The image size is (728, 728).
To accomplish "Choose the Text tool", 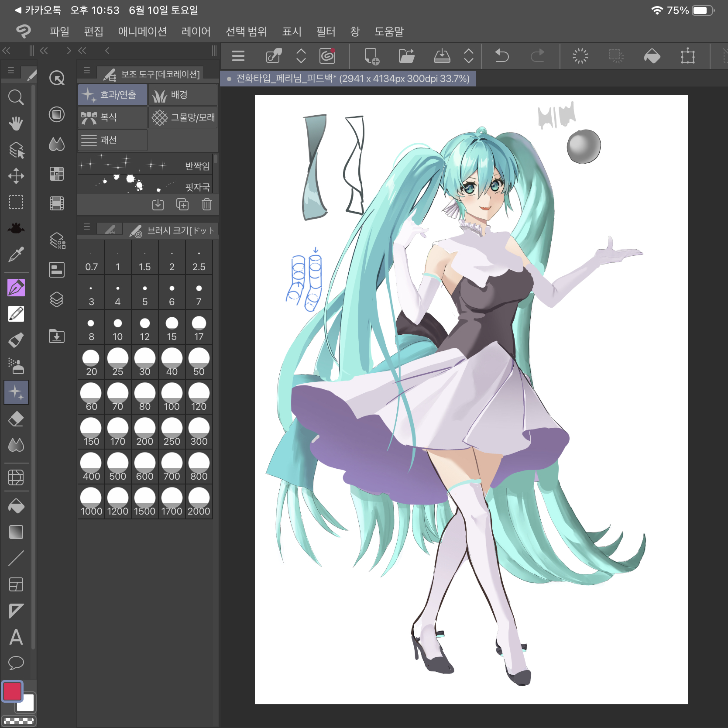I will click(x=16, y=637).
